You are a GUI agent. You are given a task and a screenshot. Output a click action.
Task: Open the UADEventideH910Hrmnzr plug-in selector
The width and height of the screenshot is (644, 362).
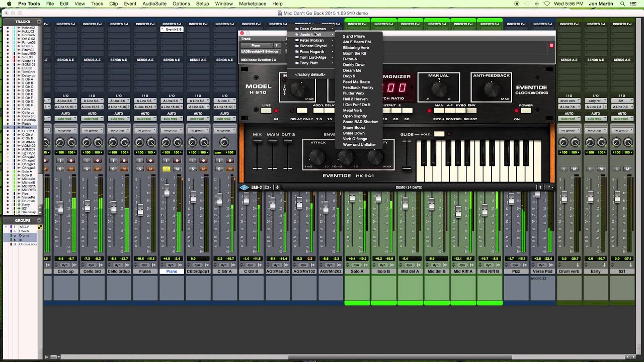[x=260, y=51]
